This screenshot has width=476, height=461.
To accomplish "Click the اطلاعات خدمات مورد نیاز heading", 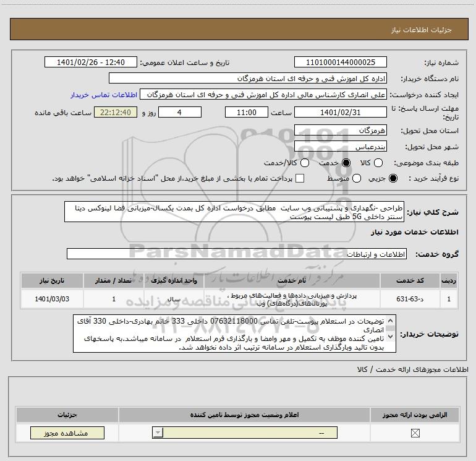I will click(x=415, y=232).
